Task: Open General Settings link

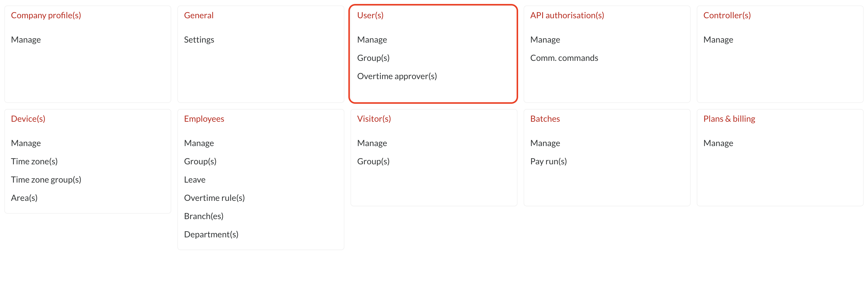Action: point(199,40)
